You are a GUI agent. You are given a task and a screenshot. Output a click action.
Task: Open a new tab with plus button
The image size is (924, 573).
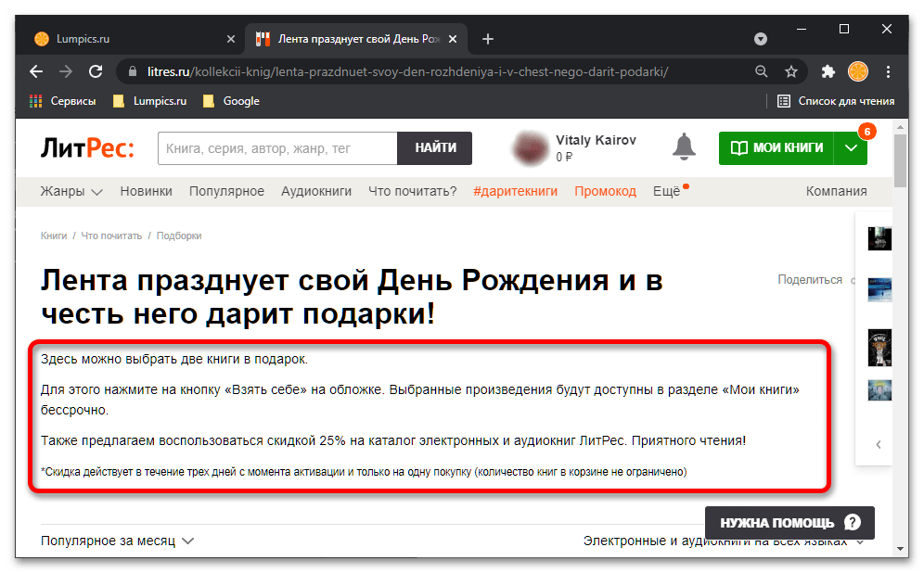point(487,39)
